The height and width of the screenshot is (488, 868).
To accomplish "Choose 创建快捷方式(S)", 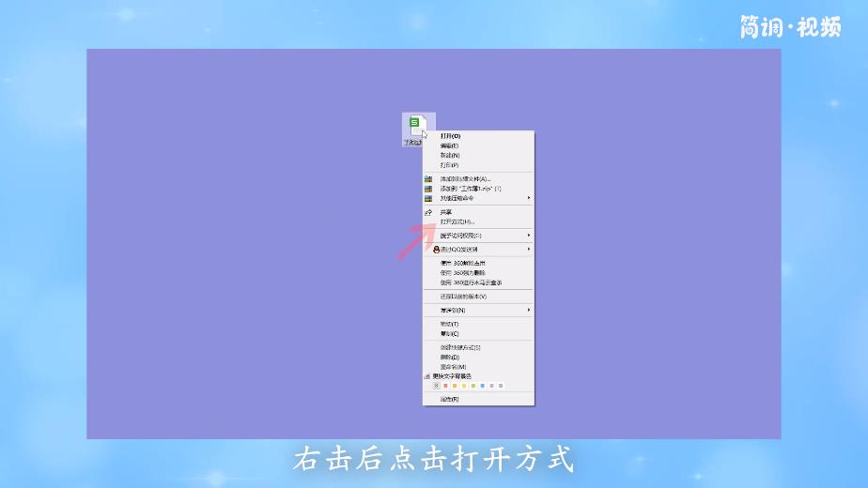I will click(x=478, y=347).
